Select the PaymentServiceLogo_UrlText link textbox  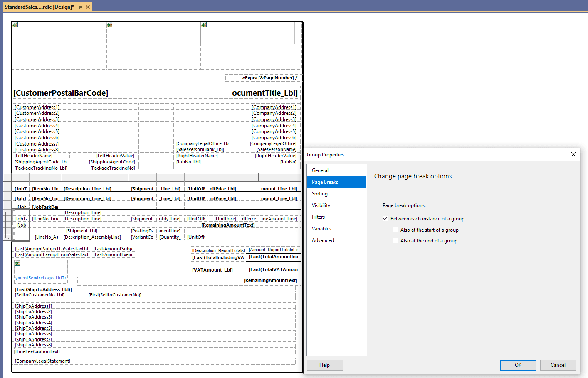(41, 278)
